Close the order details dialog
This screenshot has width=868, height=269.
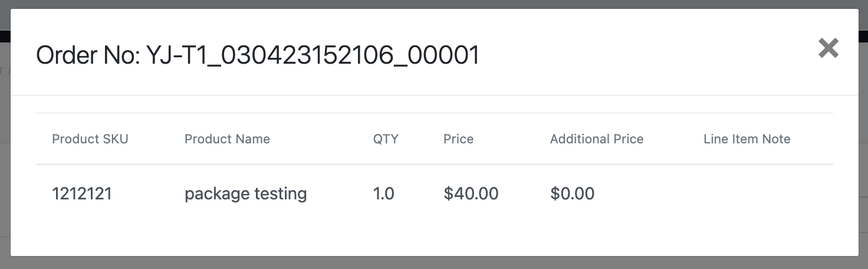click(x=828, y=48)
